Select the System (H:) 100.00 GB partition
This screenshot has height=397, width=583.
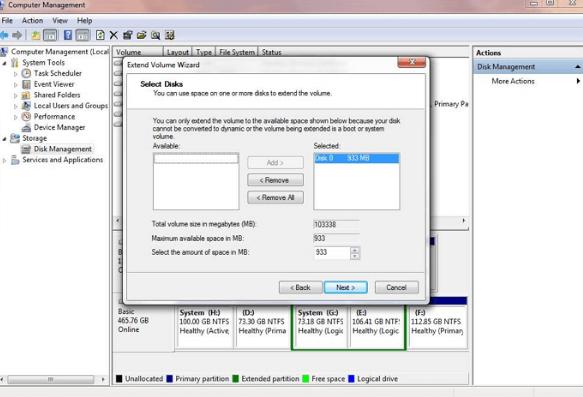205,326
